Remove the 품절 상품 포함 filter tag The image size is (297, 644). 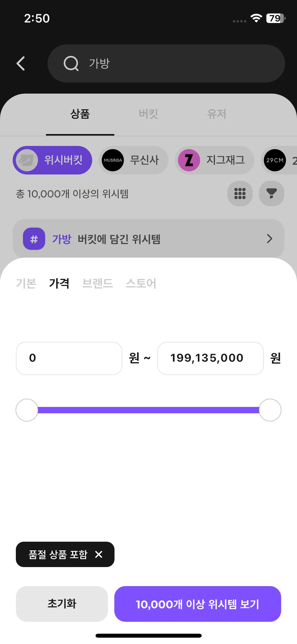coord(99,554)
